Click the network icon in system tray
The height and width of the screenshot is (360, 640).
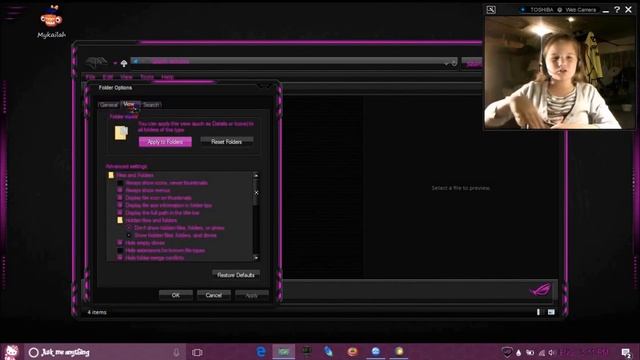click(542, 352)
